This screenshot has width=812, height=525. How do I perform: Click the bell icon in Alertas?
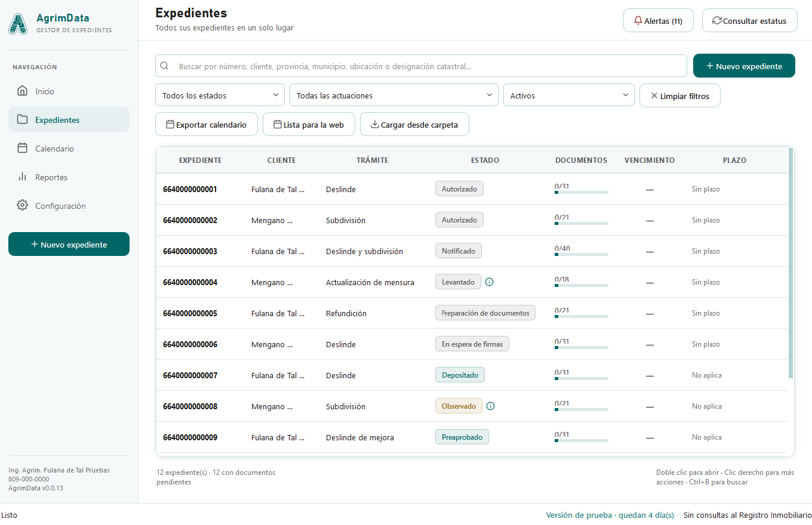click(x=638, y=20)
